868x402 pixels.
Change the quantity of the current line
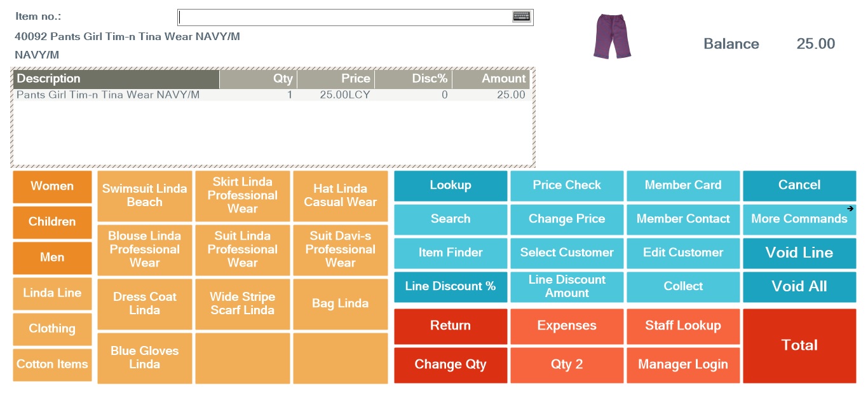click(x=451, y=364)
